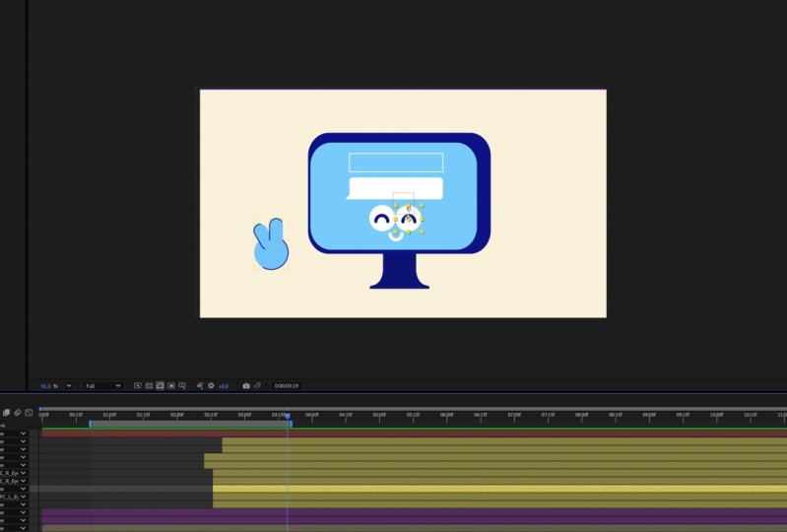Select the peace-sign hand in the viewer

pyautogui.click(x=271, y=244)
